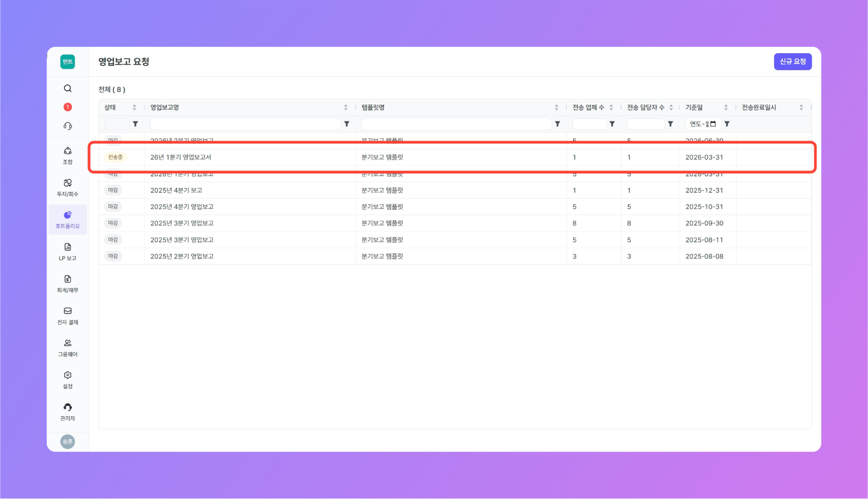The width and height of the screenshot is (868, 499).
Task: Open the headset support icon below the badge
Action: click(x=67, y=126)
